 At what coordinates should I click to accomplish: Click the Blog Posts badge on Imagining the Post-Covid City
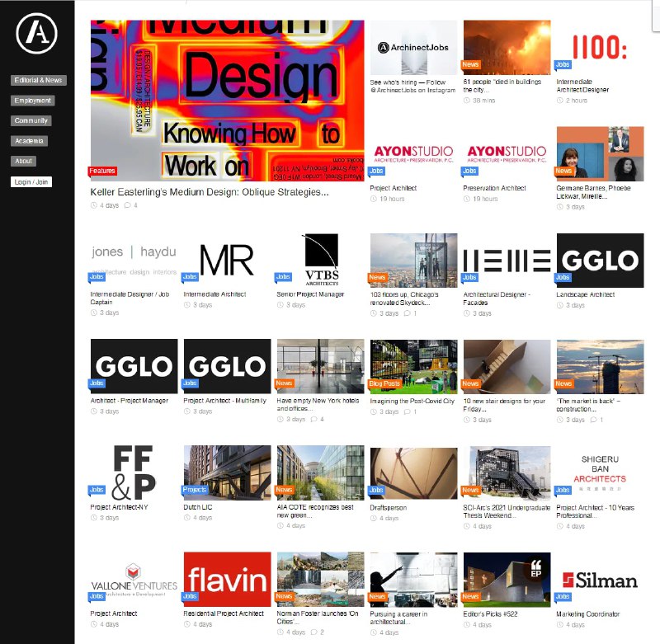click(x=383, y=383)
